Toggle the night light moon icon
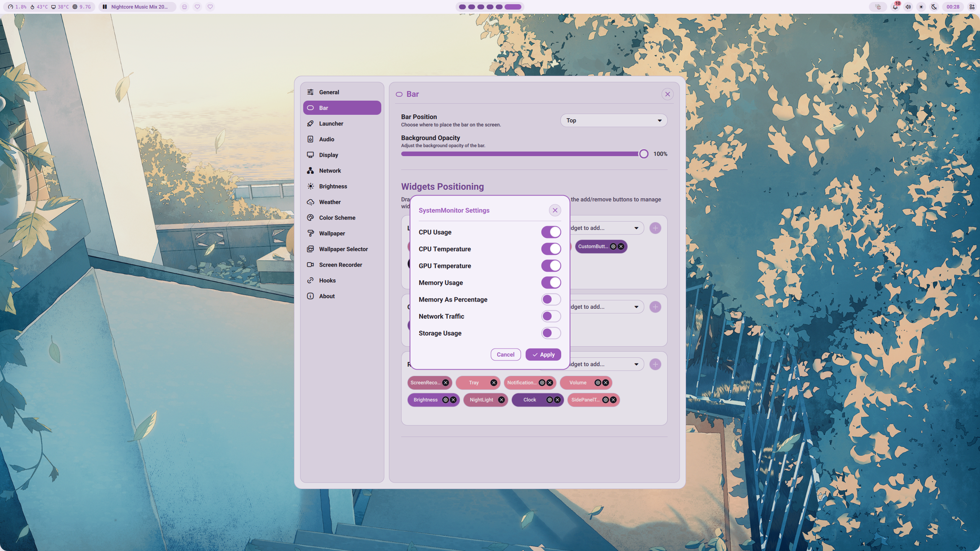This screenshot has height=551, width=980. (x=934, y=7)
